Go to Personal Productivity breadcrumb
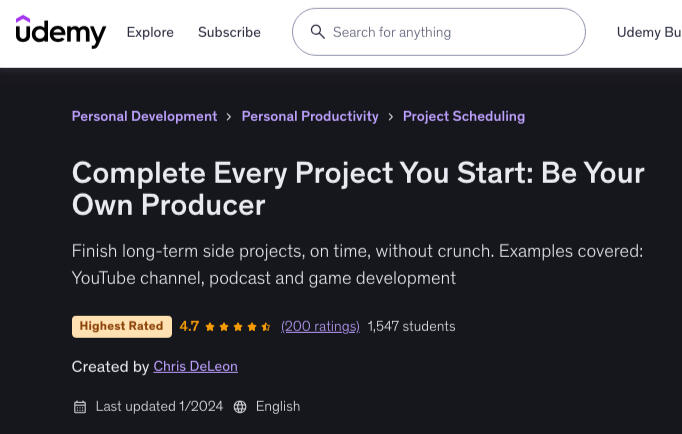Viewport: 682px width, 434px height. point(310,117)
